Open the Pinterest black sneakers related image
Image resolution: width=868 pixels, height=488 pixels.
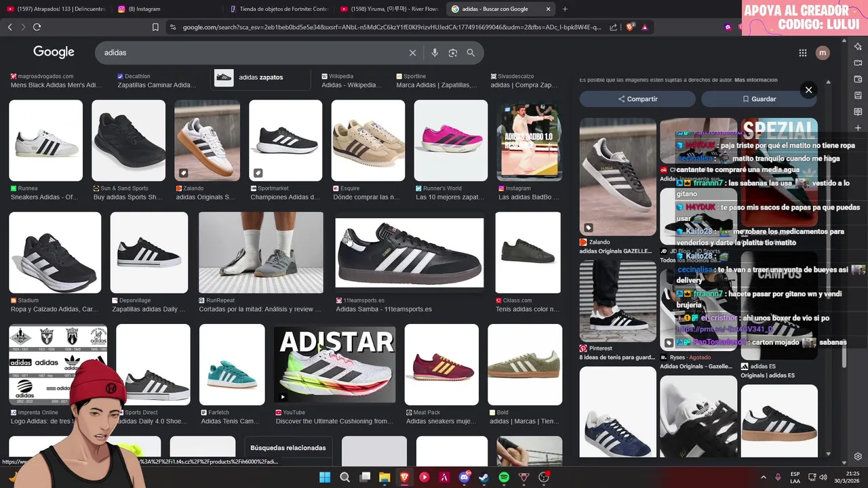coord(618,302)
